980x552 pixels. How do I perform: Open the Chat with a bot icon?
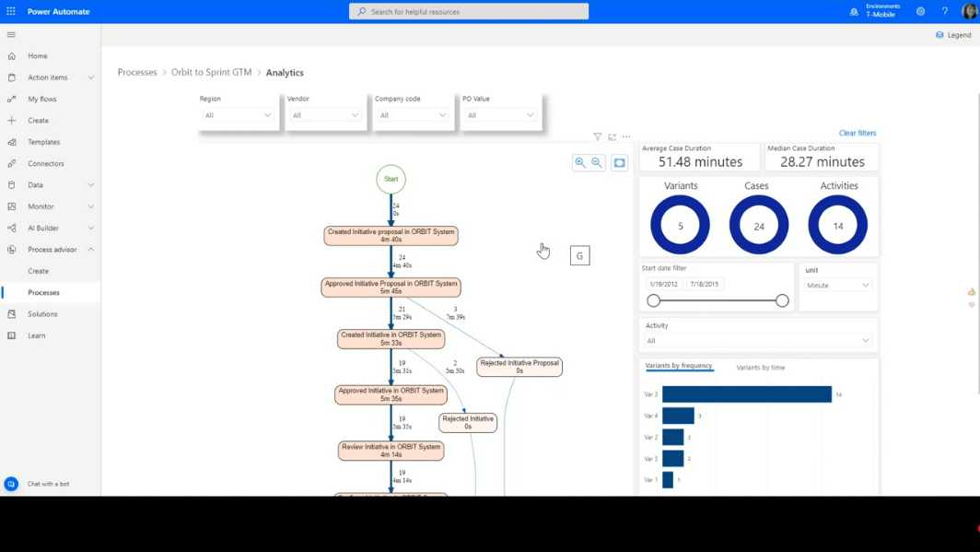[x=11, y=484]
